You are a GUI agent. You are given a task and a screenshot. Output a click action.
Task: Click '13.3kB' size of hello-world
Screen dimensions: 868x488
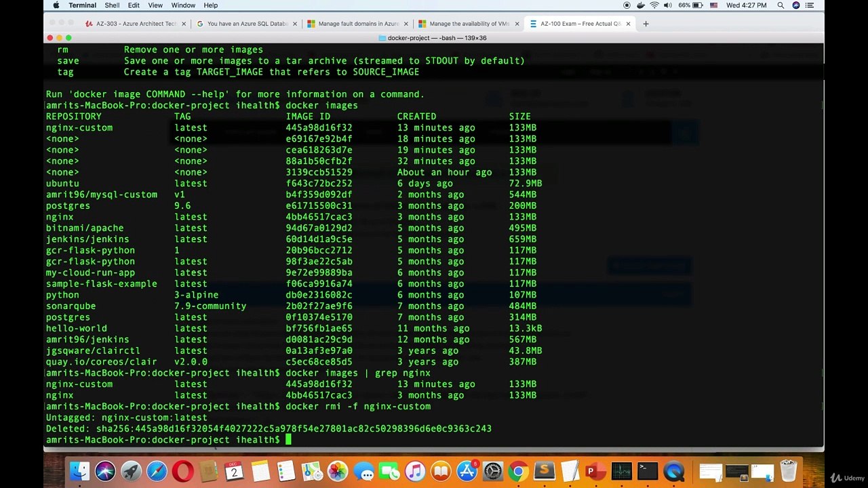[526, 329]
